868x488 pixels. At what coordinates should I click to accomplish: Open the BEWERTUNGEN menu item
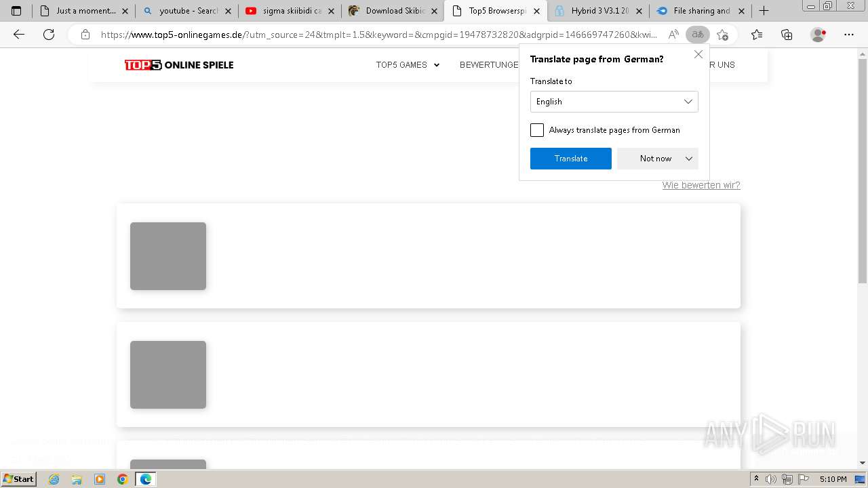[x=489, y=65]
